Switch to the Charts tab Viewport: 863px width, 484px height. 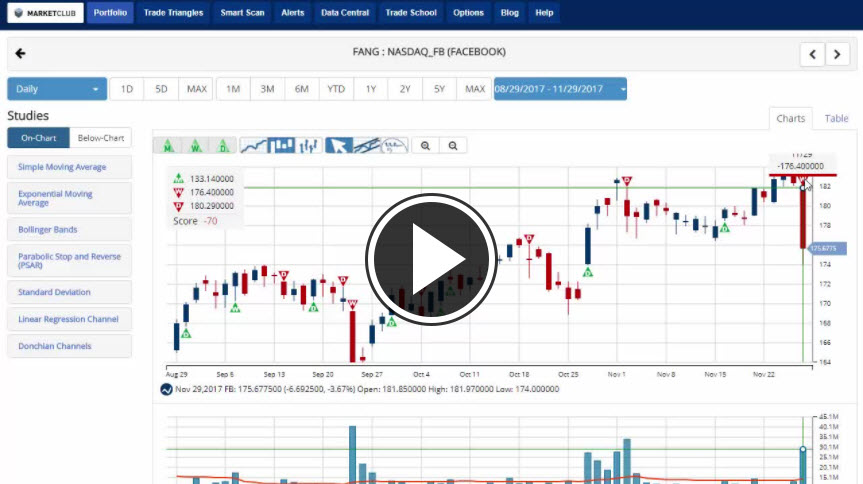point(790,118)
